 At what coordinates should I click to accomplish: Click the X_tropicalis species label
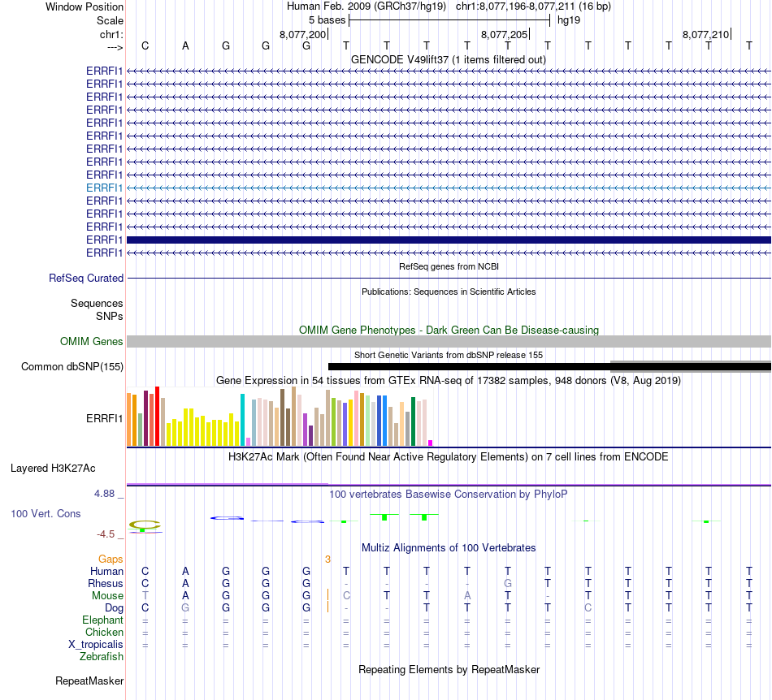coord(96,645)
